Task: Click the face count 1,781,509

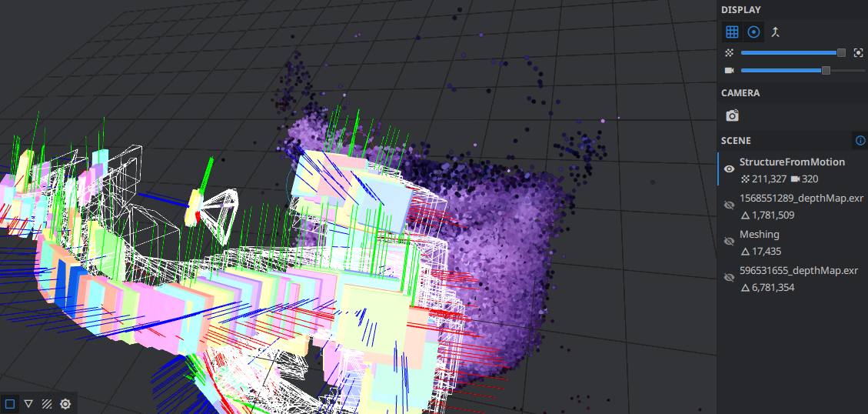Action: point(773,215)
